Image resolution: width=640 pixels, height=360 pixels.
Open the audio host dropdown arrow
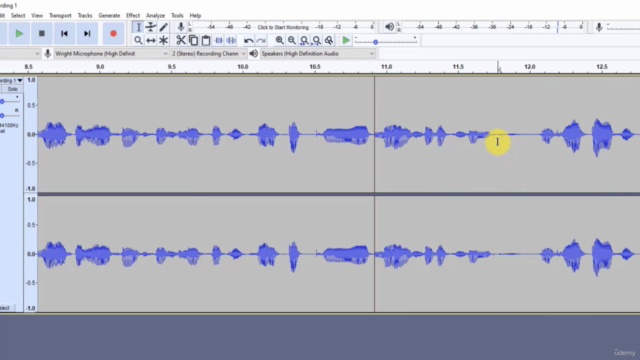37,53
